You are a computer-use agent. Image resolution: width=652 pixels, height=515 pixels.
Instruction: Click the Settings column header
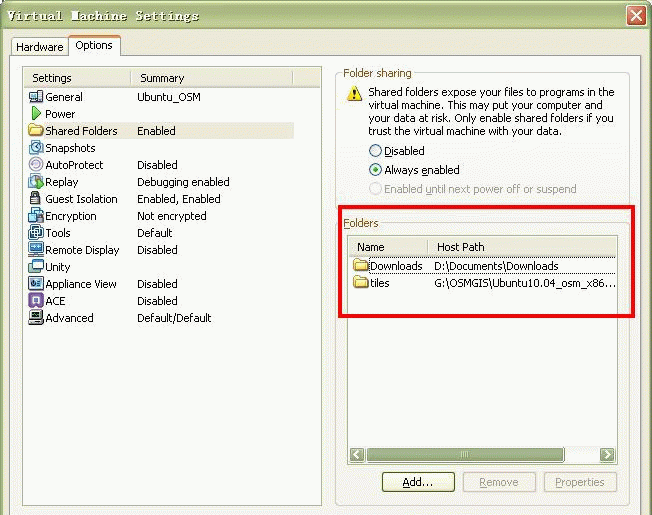(x=77, y=78)
